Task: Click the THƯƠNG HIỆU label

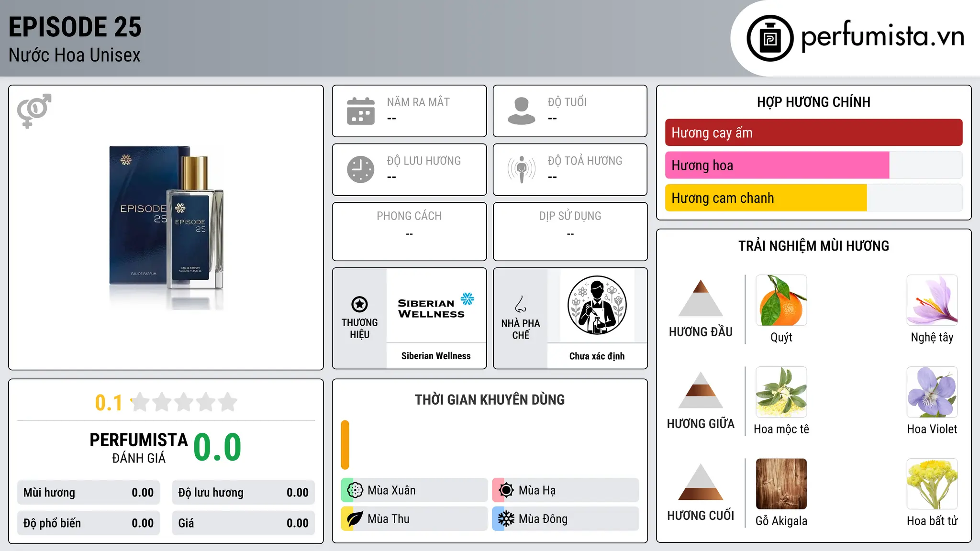Action: [x=359, y=328]
